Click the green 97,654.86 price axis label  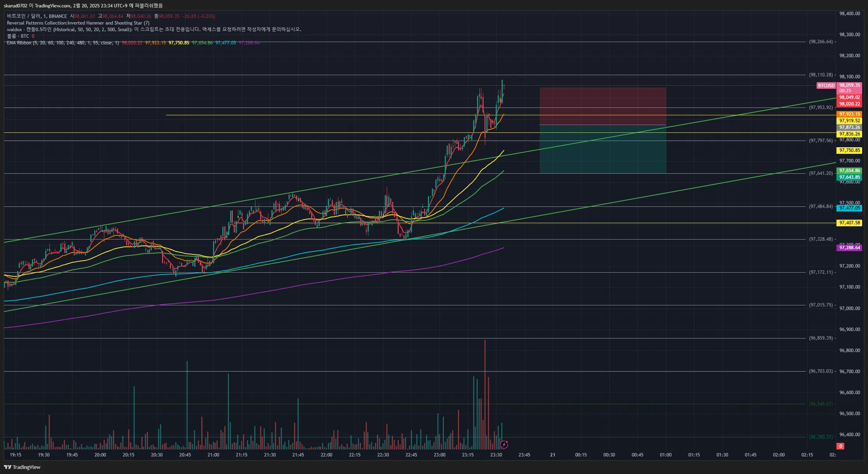point(850,171)
